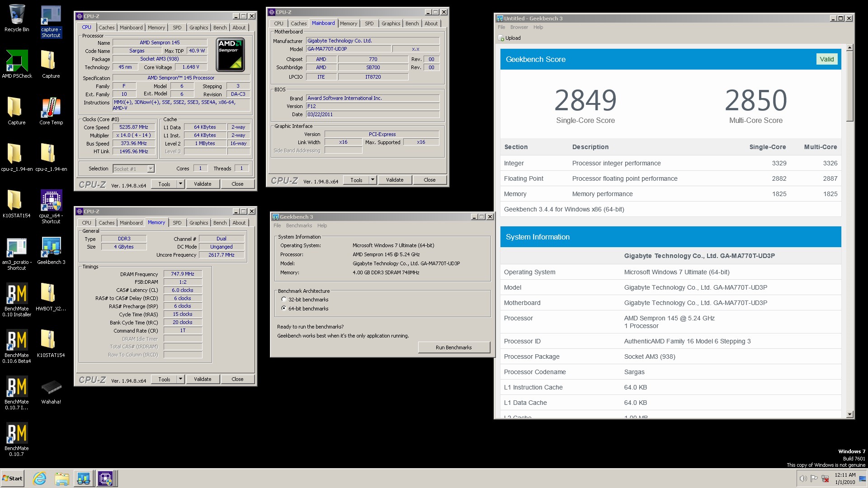Open Internet Explorer from the taskbar
The width and height of the screenshot is (868, 488).
point(40,479)
